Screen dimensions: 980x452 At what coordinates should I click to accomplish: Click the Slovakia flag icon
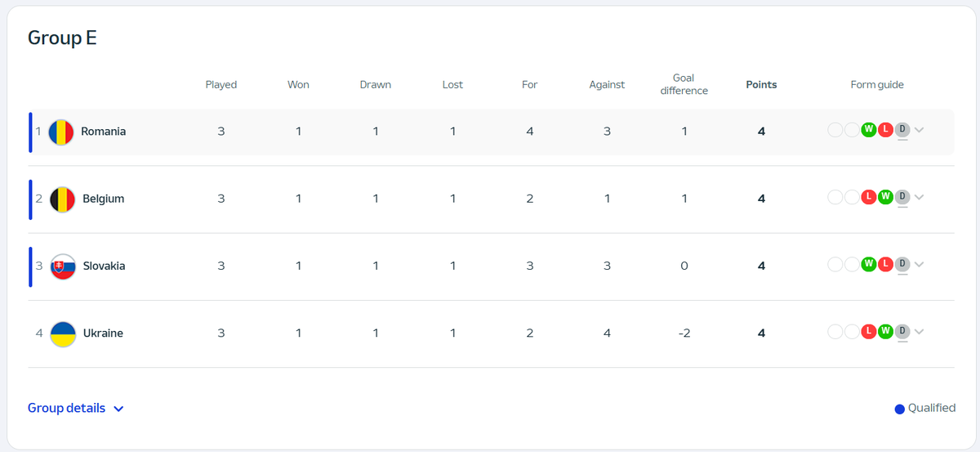point(63,266)
